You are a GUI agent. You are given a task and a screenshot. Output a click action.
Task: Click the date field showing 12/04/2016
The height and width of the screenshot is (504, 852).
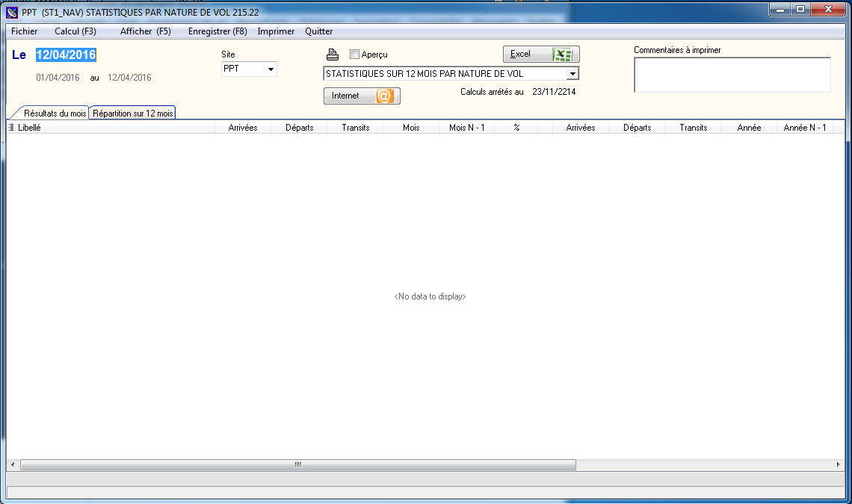pos(66,55)
